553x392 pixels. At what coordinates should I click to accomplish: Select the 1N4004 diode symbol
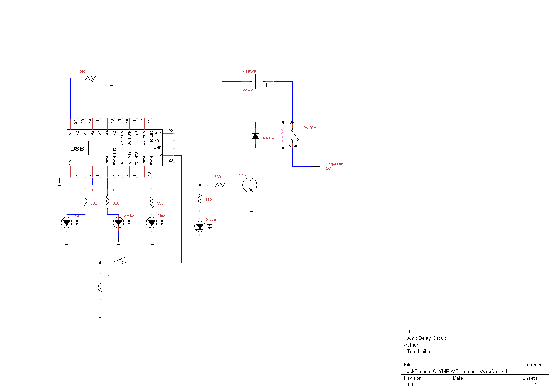click(255, 136)
